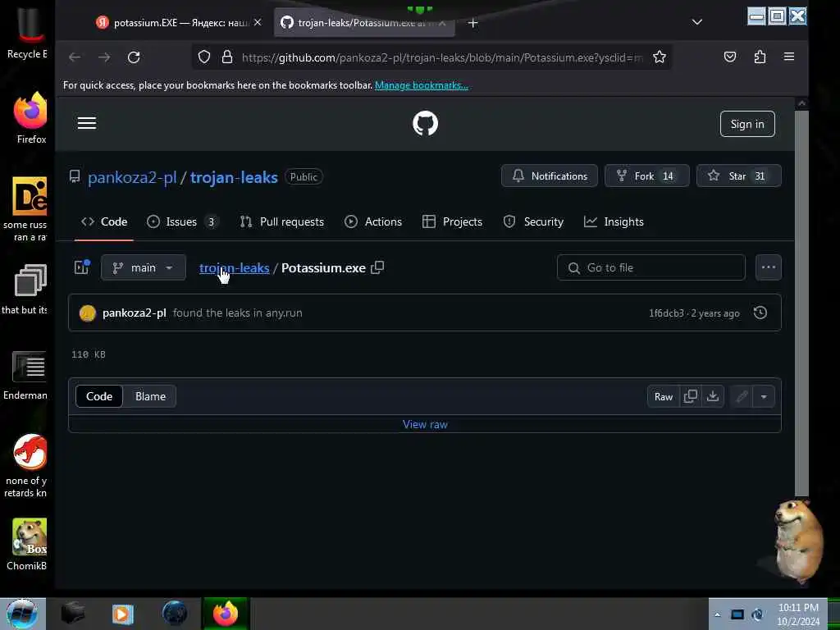The image size is (840, 630).
Task: Open GitHub hamburger navigation menu
Action: pyautogui.click(x=87, y=123)
